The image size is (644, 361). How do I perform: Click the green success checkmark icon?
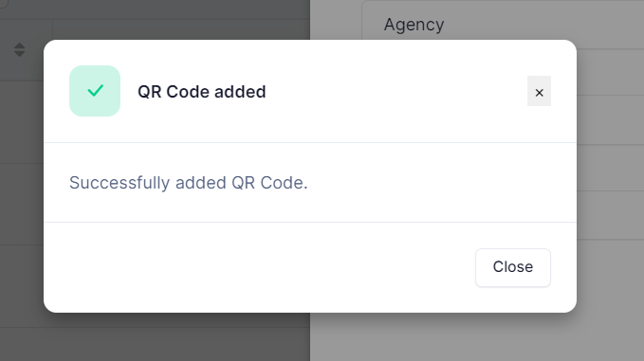tap(95, 90)
